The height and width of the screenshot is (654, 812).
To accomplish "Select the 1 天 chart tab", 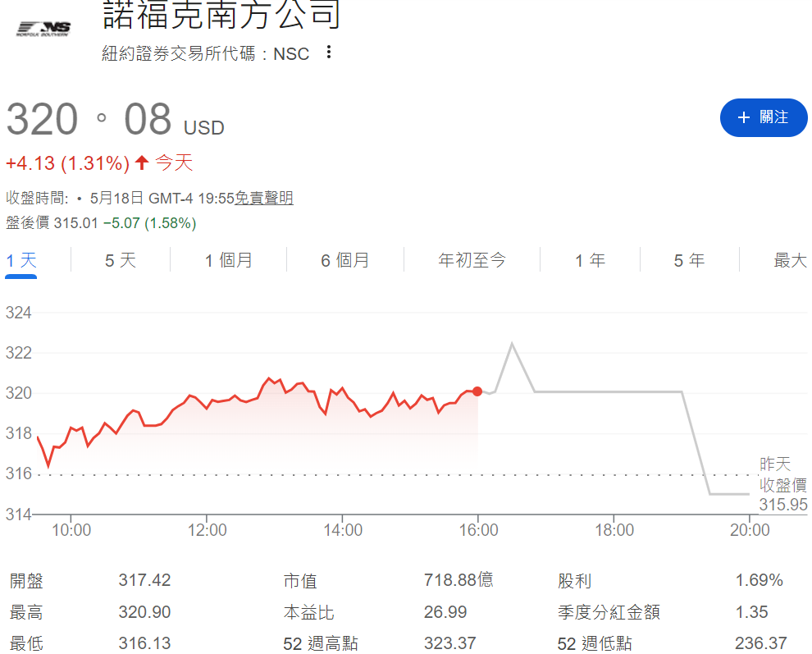I will (21, 260).
